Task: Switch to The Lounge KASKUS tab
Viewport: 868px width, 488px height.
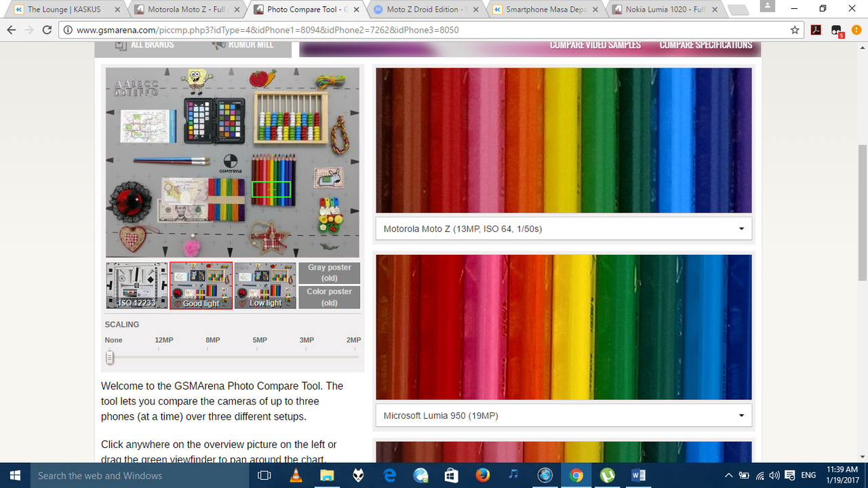Action: tap(66, 9)
